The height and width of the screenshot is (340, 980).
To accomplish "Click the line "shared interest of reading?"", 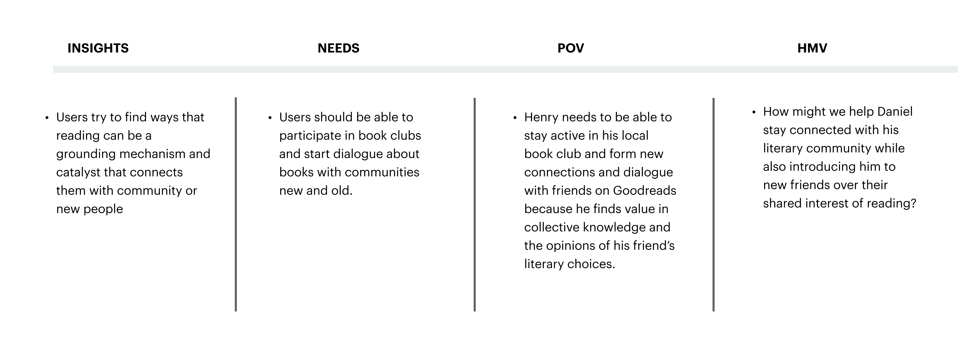I will [839, 204].
